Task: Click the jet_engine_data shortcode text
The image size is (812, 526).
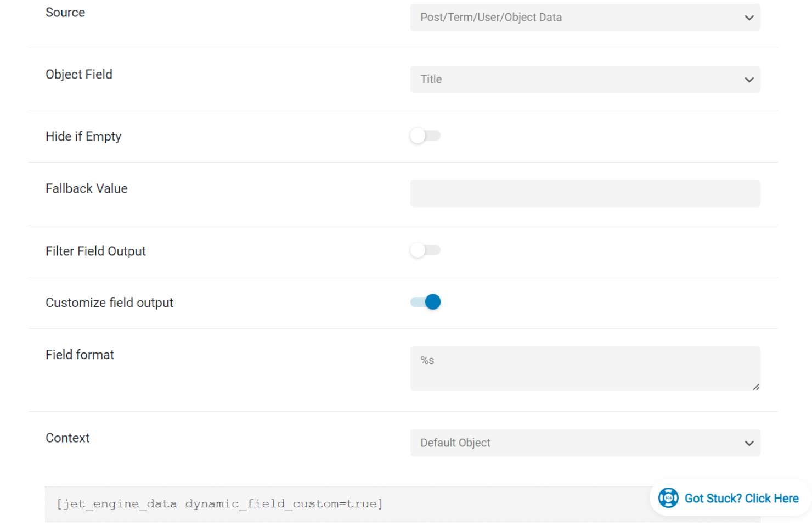Action: [219, 504]
